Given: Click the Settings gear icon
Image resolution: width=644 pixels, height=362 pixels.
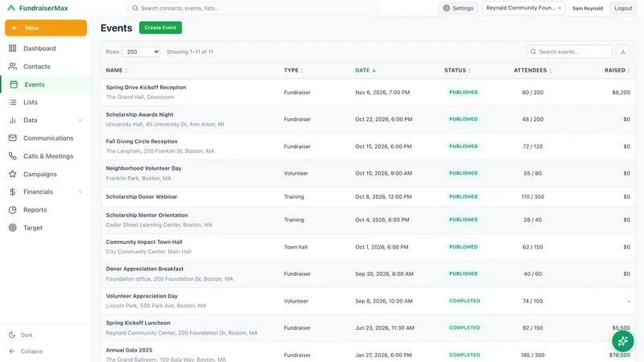Looking at the screenshot, I should [447, 8].
